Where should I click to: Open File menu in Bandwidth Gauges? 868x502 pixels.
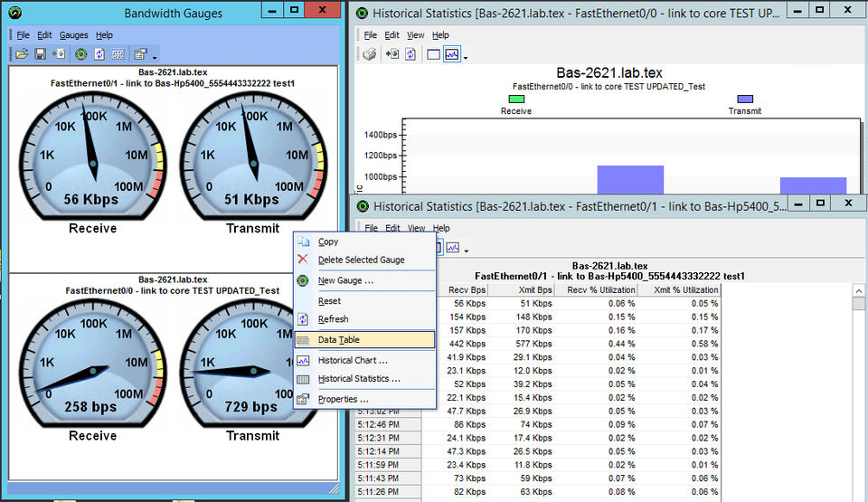point(23,35)
